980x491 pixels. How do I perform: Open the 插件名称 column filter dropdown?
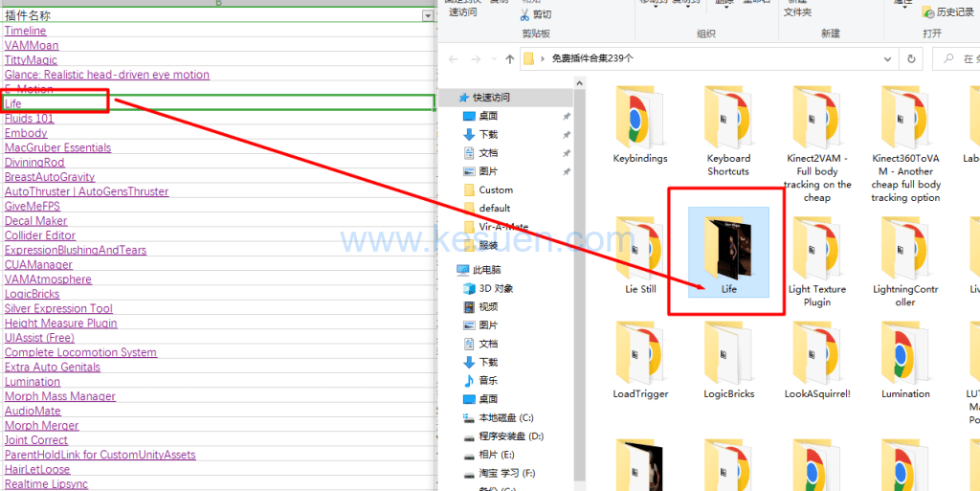[x=427, y=16]
